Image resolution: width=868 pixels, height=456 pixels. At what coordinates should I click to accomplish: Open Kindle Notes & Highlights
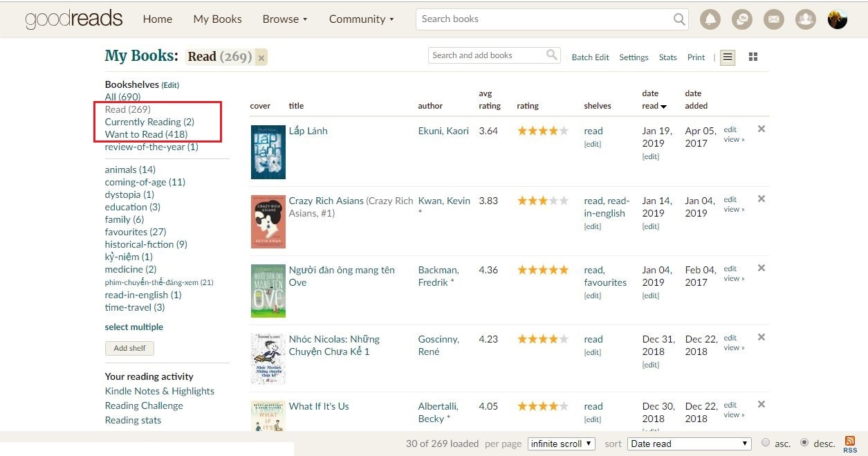click(160, 391)
